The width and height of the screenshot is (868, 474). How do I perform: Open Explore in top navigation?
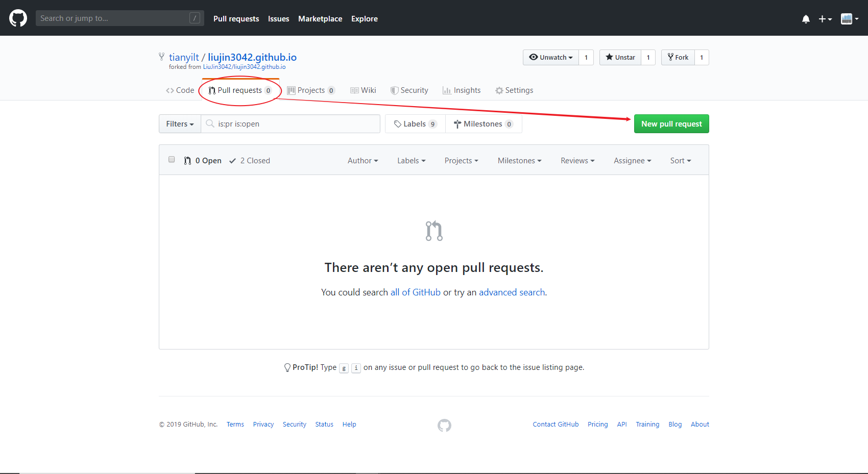click(x=365, y=19)
